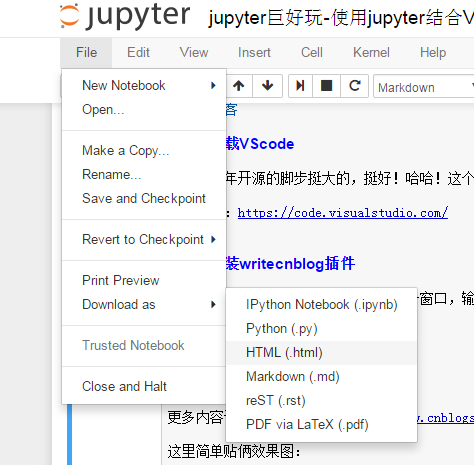Click the Jupyter logo
This screenshot has height=465, width=474.
click(125, 16)
